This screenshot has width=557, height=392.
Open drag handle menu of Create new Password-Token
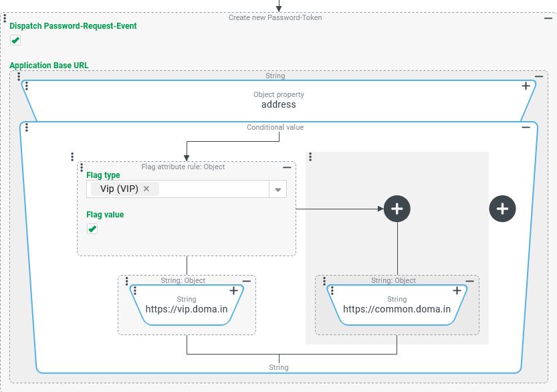tap(5, 17)
